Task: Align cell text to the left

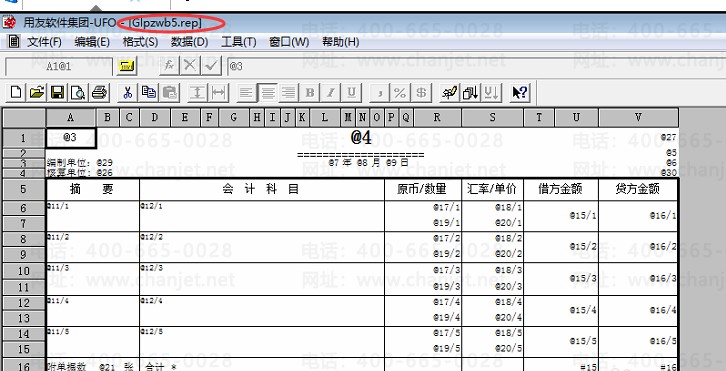Action: (247, 92)
